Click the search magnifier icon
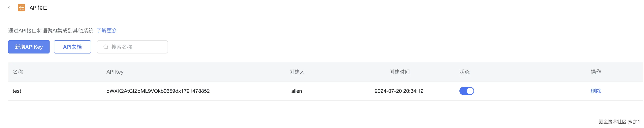 [x=106, y=47]
